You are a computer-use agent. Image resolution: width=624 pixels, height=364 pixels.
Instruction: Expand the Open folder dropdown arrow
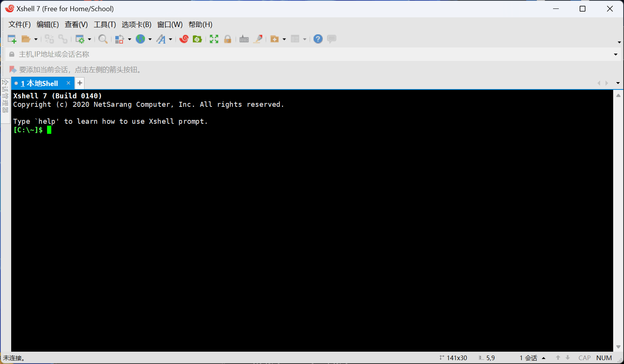(x=36, y=39)
